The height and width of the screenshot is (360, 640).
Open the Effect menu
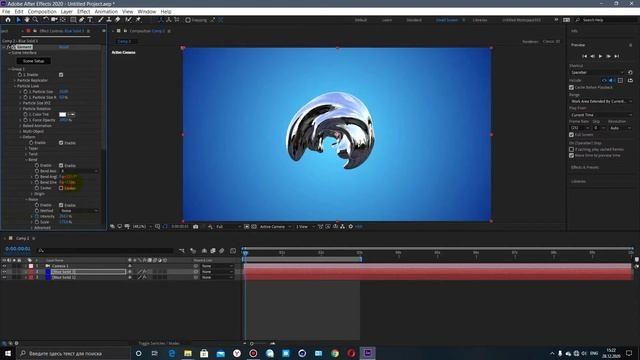tap(84, 11)
